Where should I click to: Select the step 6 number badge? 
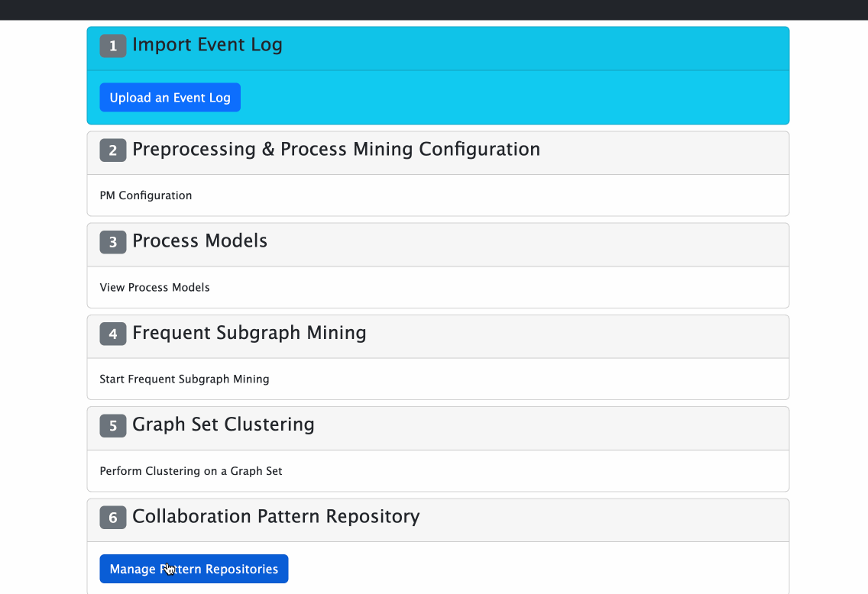click(x=113, y=517)
